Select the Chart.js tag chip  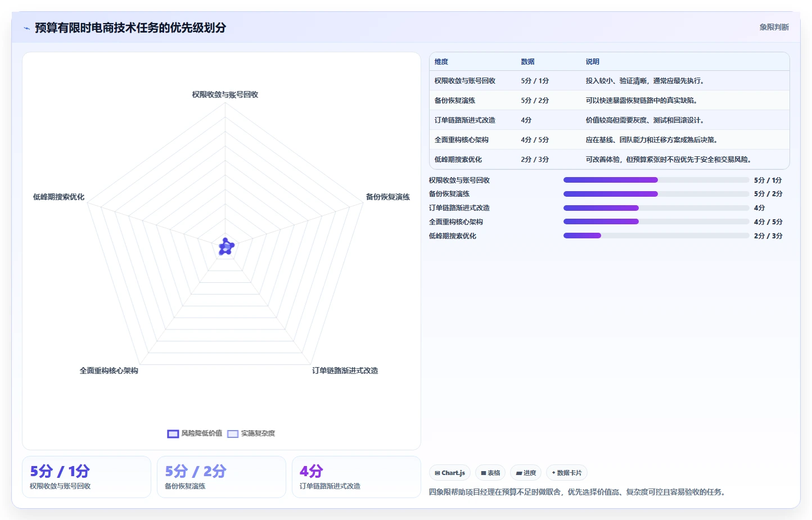coord(449,473)
